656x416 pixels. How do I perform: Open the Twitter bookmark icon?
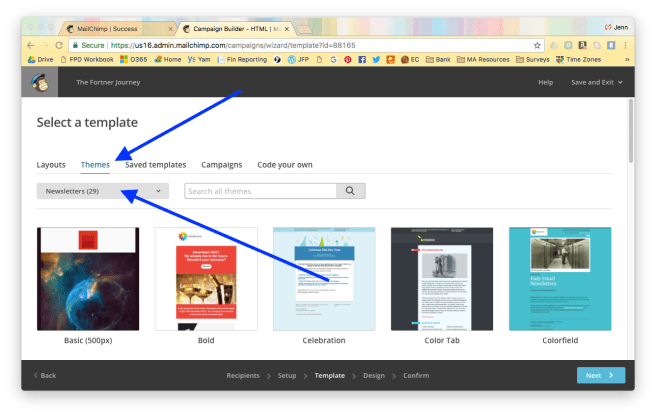tap(376, 59)
